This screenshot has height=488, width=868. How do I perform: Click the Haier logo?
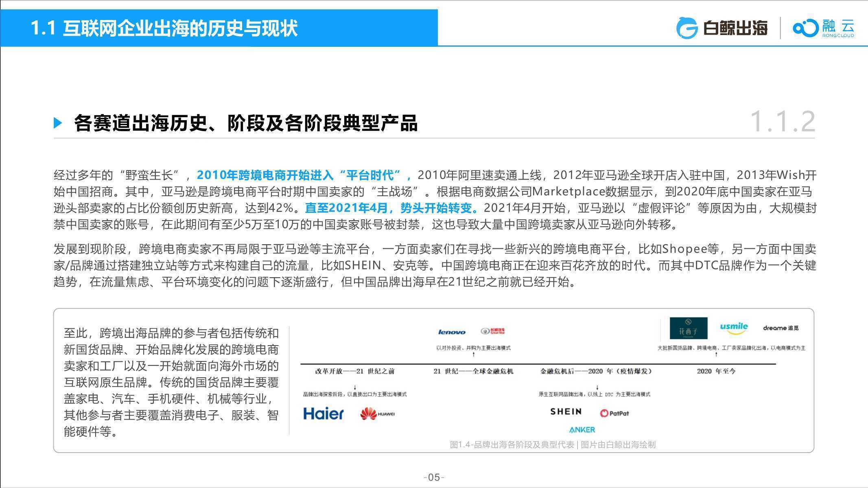tap(324, 414)
